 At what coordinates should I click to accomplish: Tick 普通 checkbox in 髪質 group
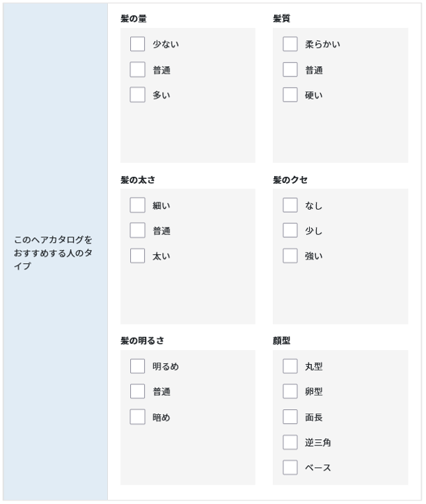(x=290, y=70)
